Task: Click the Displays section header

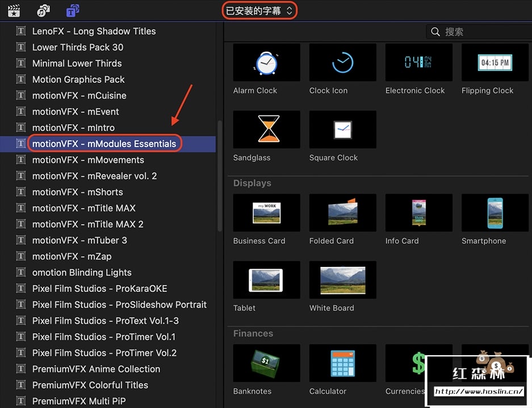Action: point(252,183)
